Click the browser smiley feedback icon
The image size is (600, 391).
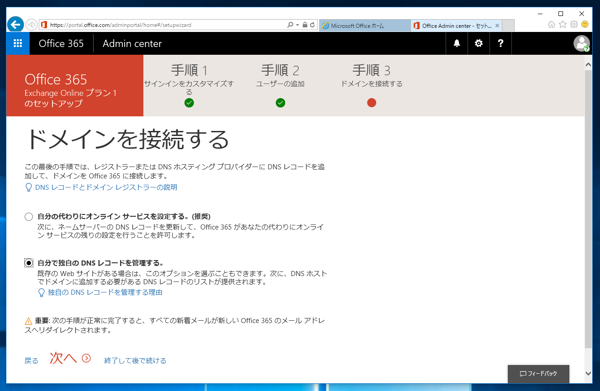point(585,25)
